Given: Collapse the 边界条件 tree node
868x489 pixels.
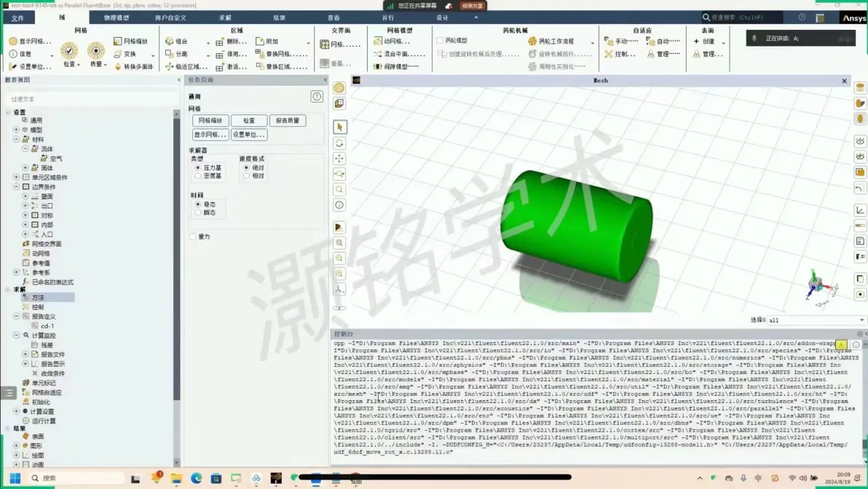Looking at the screenshot, I should pos(17,187).
